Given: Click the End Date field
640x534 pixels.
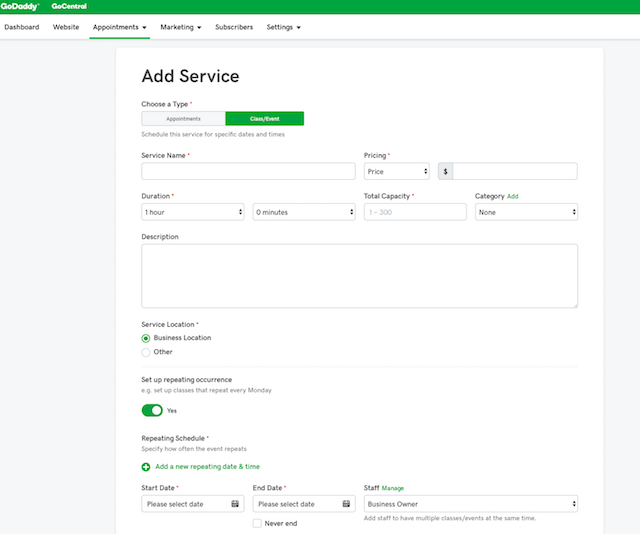Looking at the screenshot, I should [x=304, y=504].
